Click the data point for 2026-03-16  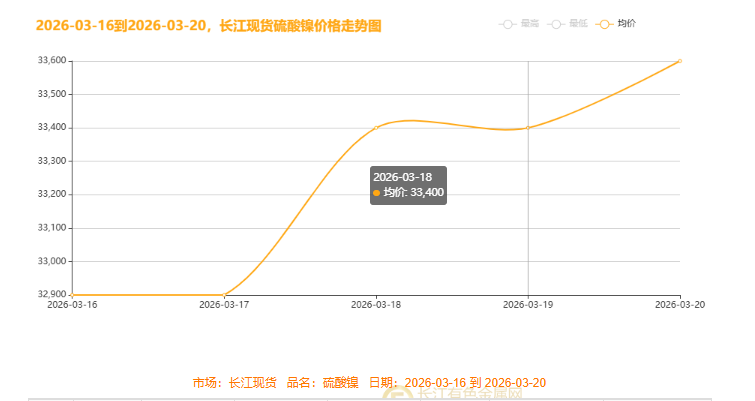point(72,295)
